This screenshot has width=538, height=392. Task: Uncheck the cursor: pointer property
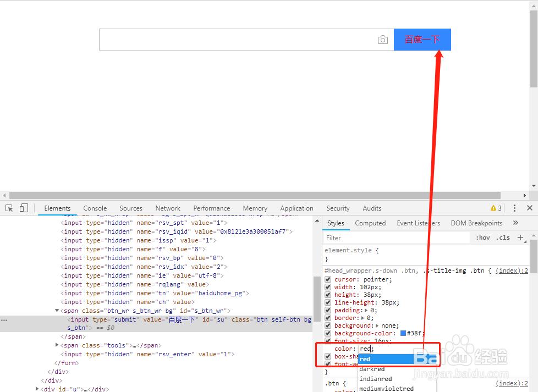[x=328, y=279]
